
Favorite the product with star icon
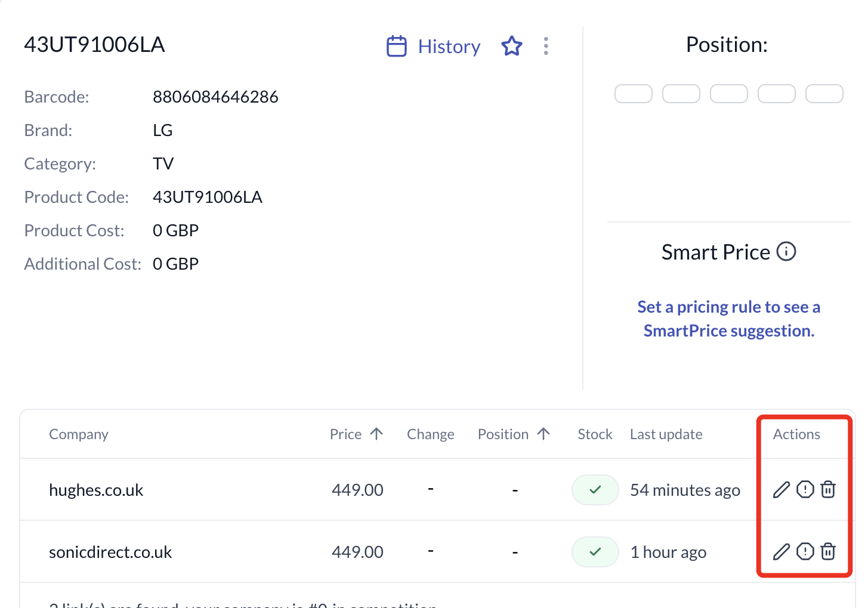(x=512, y=46)
